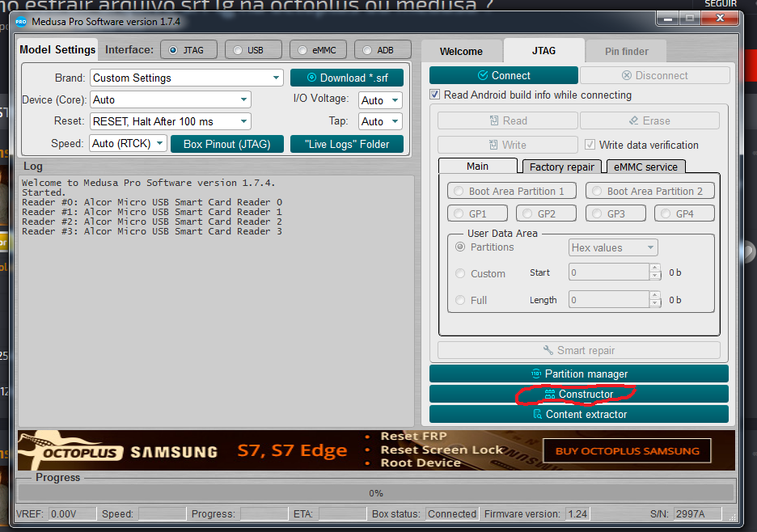
Task: Select the USB interface radio button
Action: pos(238,50)
